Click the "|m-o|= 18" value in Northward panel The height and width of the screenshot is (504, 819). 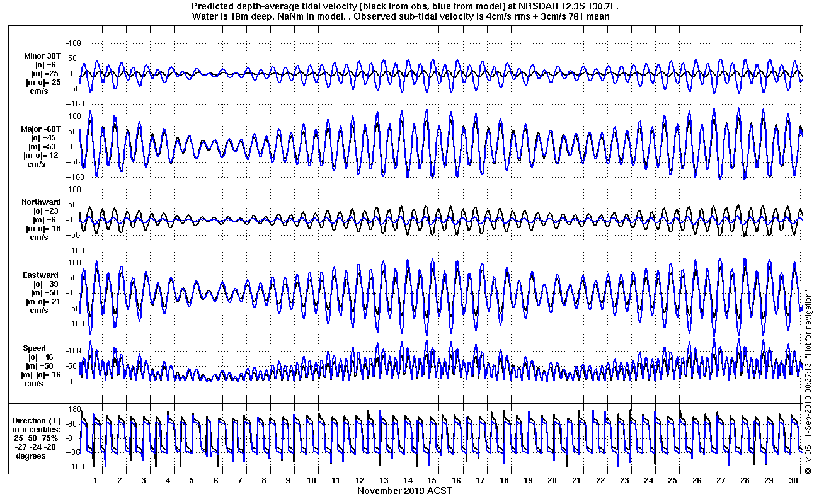43,229
